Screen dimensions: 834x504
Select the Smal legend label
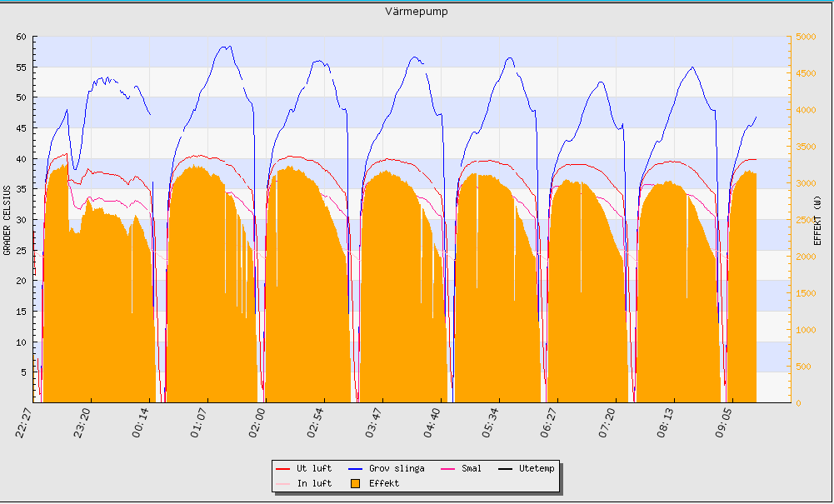coord(471,469)
